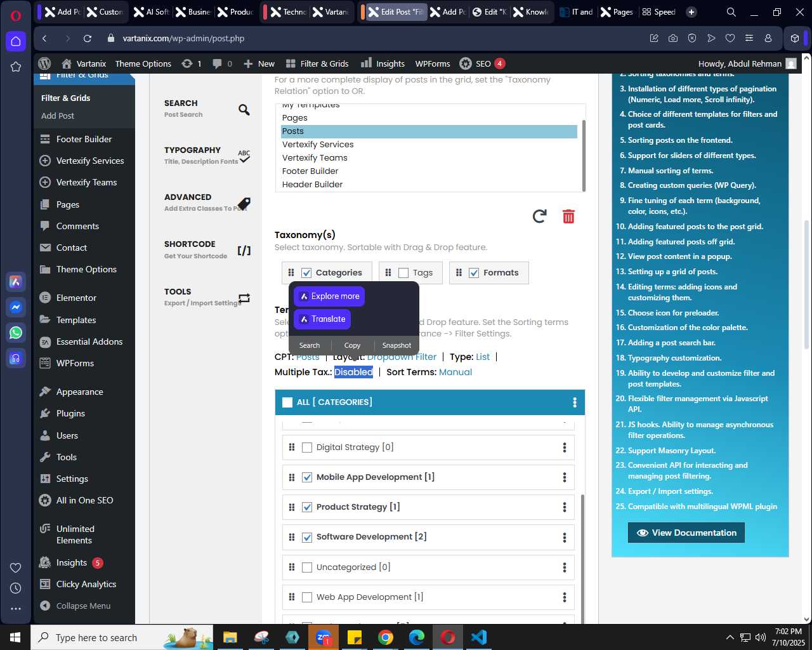Uncheck Software Development checkbox

pyautogui.click(x=307, y=537)
